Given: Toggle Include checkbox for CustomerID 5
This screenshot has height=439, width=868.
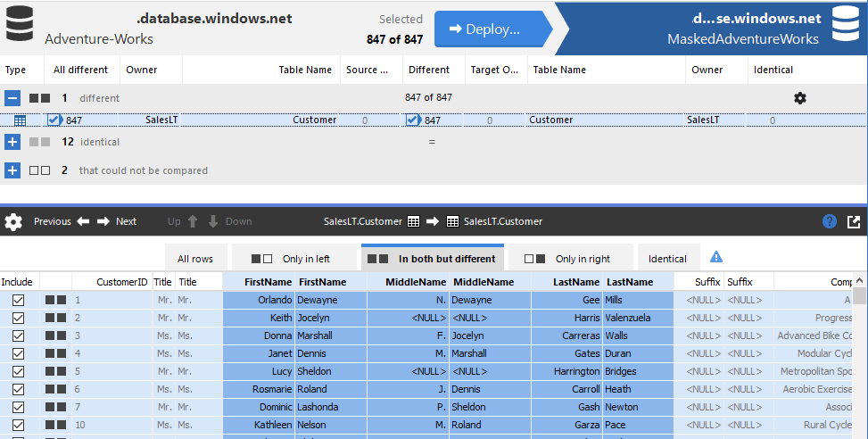Looking at the screenshot, I should [x=18, y=371].
